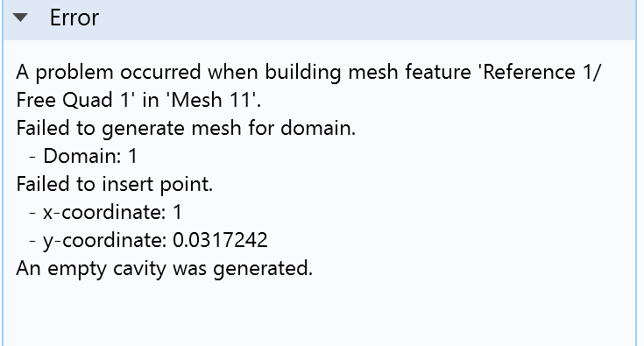Click blank area below the error message

click(x=321, y=314)
